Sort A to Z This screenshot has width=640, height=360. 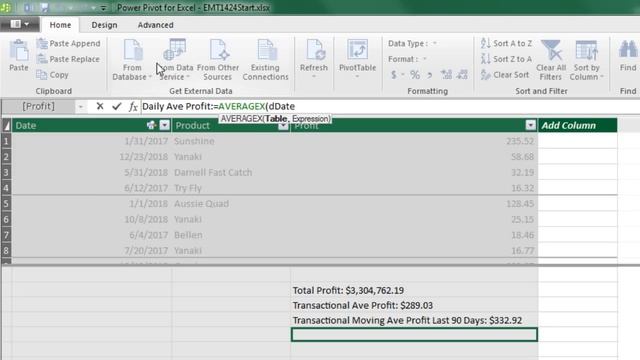click(x=506, y=43)
